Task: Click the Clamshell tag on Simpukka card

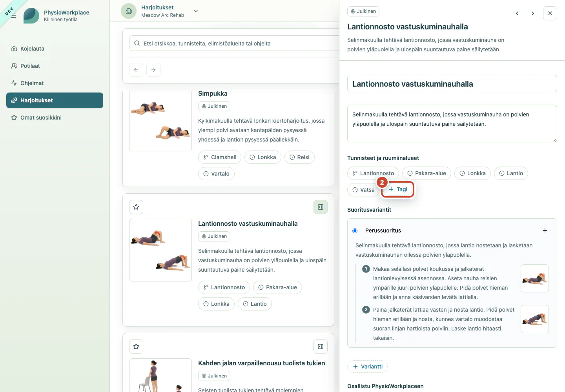Action: (220, 157)
